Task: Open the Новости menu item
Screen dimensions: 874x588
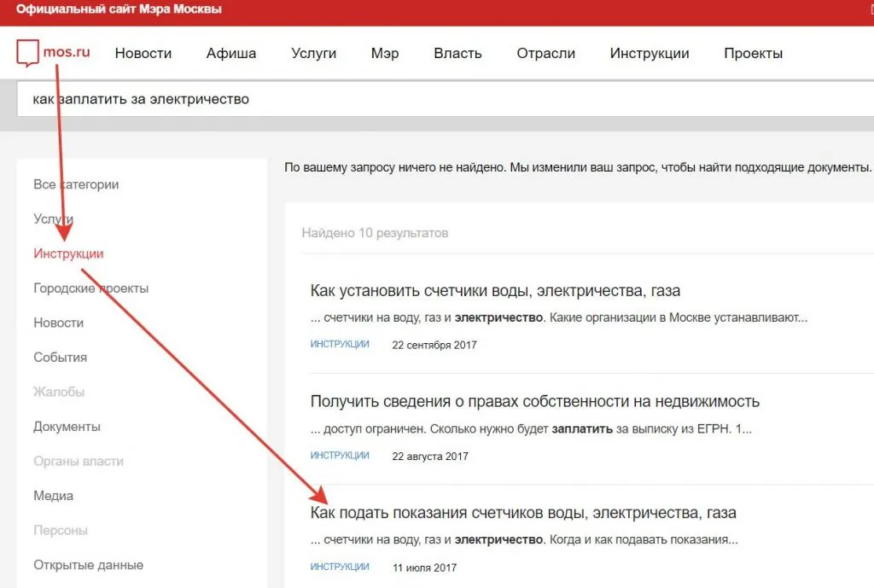Action: pos(143,53)
